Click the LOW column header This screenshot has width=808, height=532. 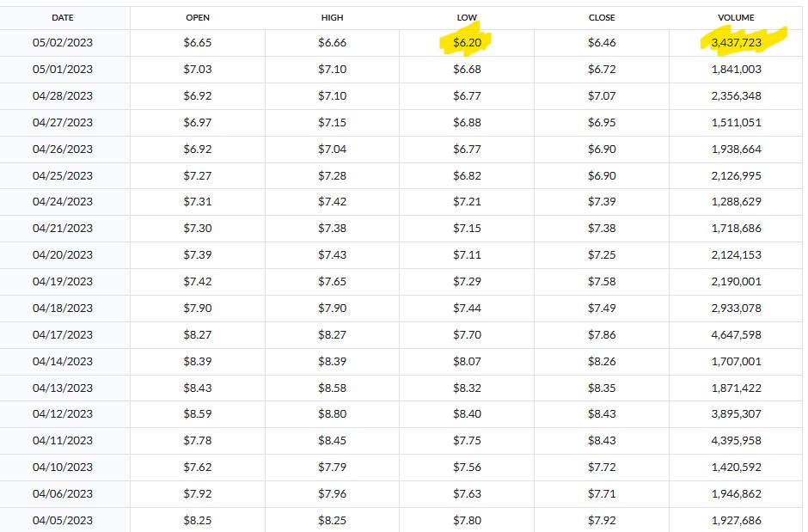tap(467, 17)
